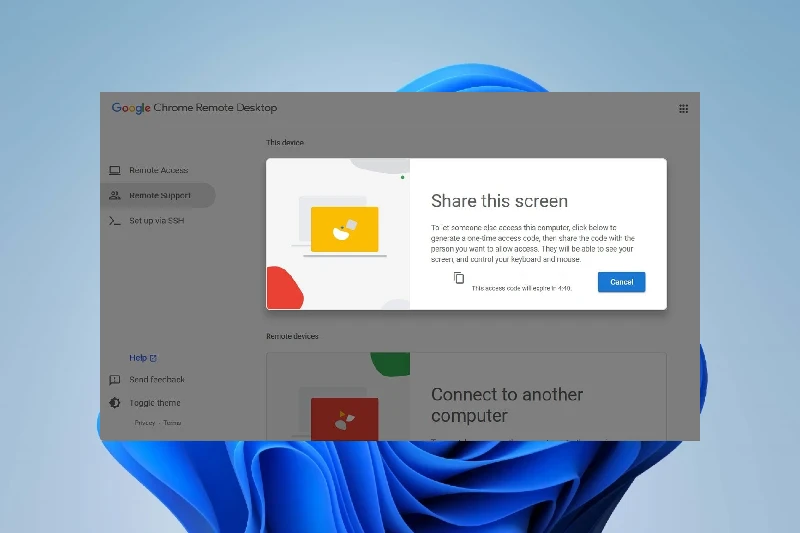Click the Remote Access laptop icon

click(x=115, y=170)
